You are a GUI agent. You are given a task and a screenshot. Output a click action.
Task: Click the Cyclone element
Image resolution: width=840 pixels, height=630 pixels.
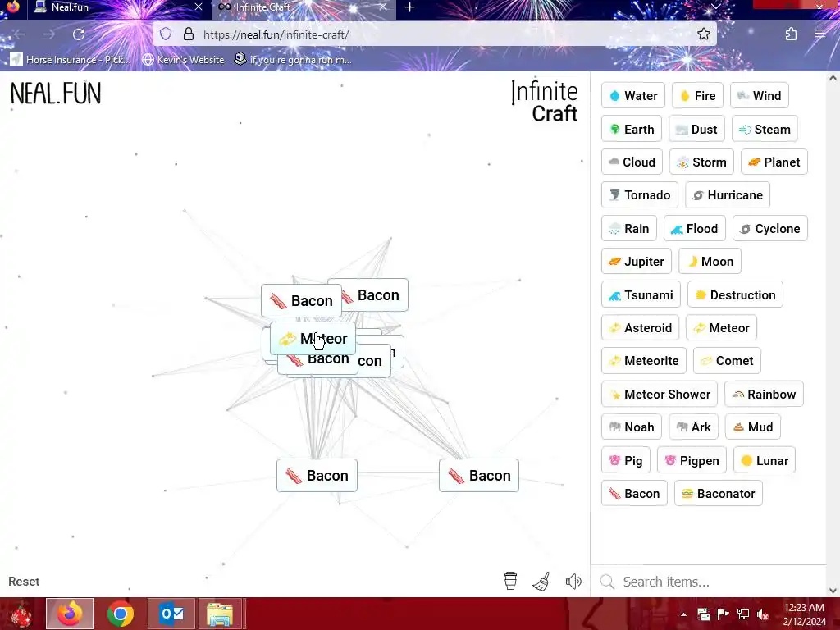pos(769,228)
